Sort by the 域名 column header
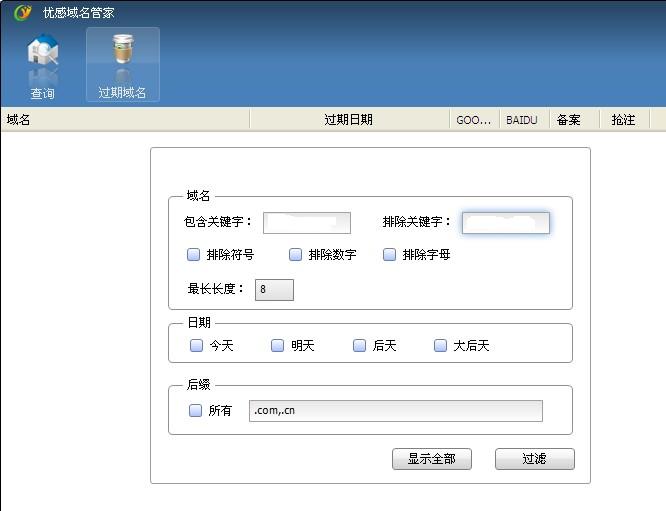 [124, 120]
